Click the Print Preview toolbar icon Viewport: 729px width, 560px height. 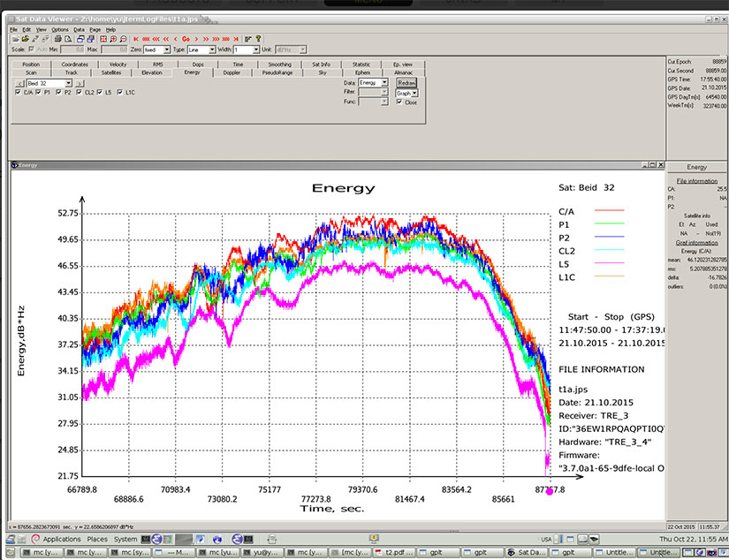click(68, 39)
